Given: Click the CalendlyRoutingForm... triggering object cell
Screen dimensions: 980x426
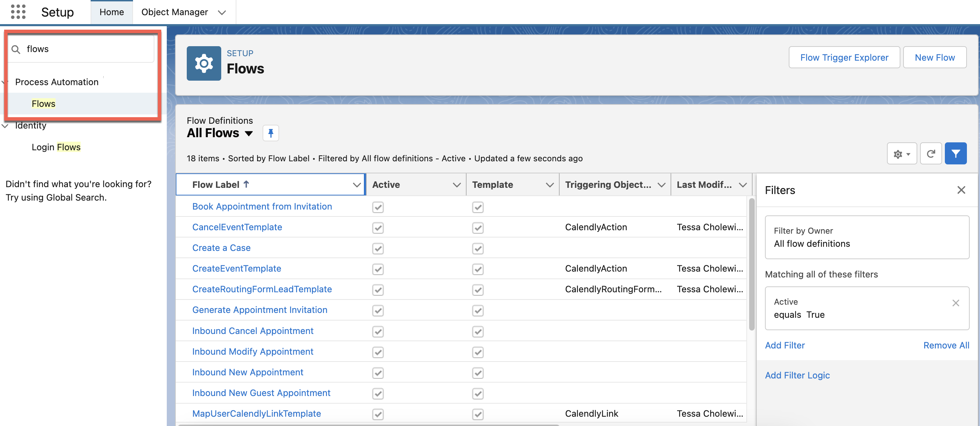Looking at the screenshot, I should tap(613, 289).
